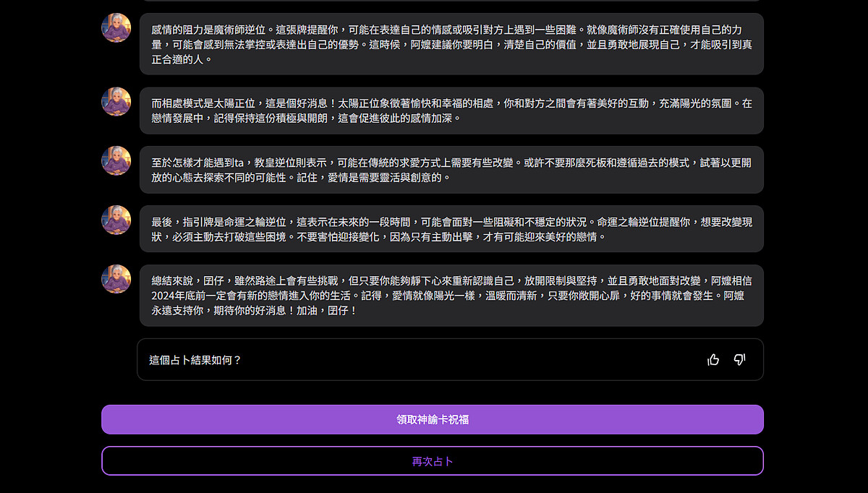Select the 指引牌 wheel of fortune message

point(451,228)
